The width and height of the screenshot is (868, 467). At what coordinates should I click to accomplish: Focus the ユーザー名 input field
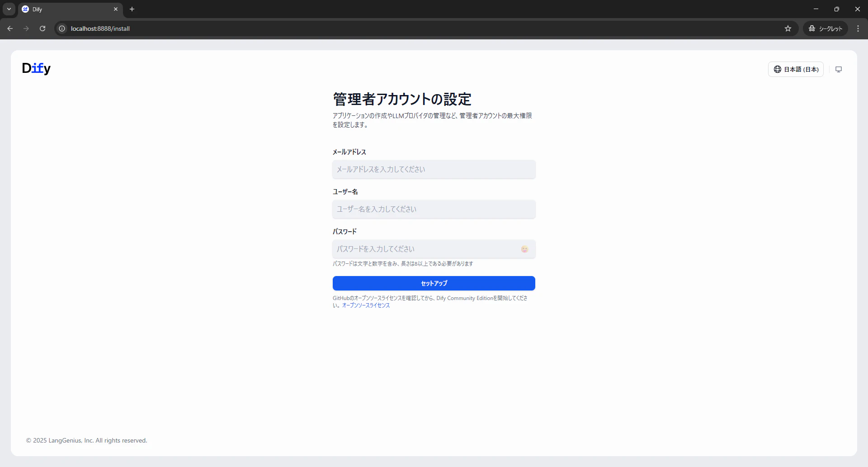pos(434,209)
